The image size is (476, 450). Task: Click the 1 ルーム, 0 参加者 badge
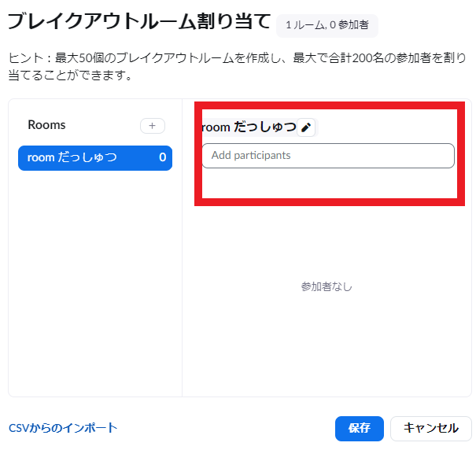click(x=327, y=25)
